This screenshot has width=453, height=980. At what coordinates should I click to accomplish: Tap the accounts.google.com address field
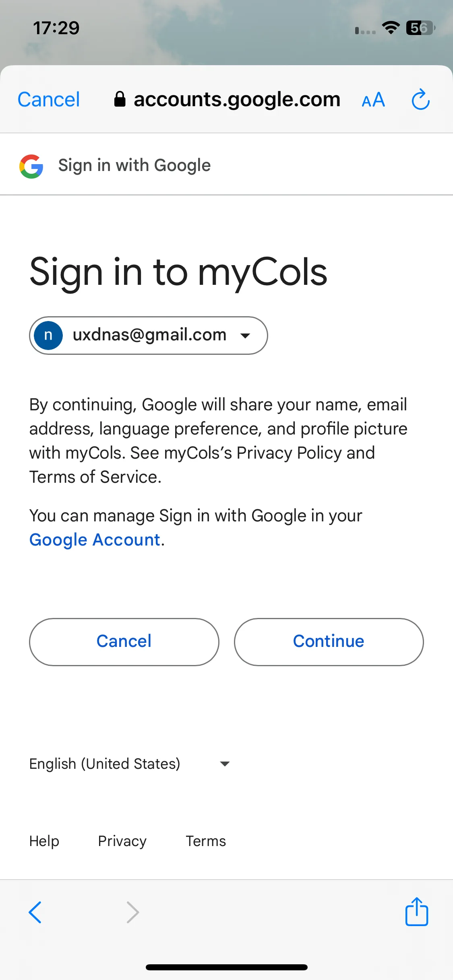(x=228, y=99)
